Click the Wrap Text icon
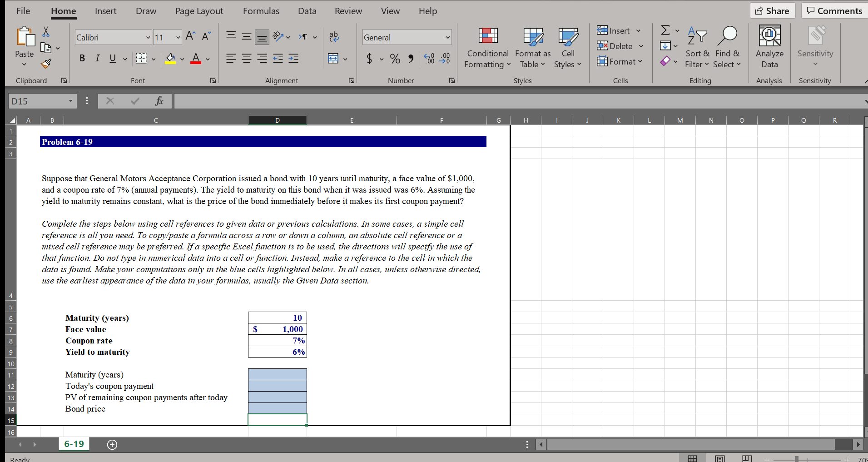Image resolution: width=868 pixels, height=462 pixels. tap(334, 37)
